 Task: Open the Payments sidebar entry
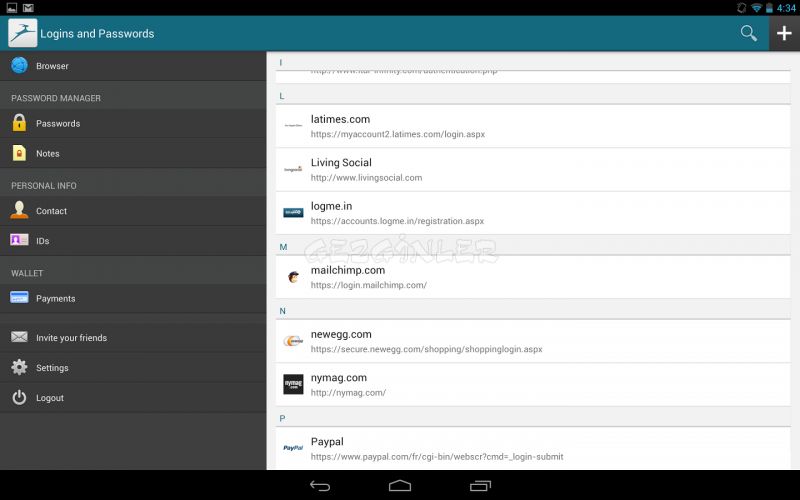point(133,298)
